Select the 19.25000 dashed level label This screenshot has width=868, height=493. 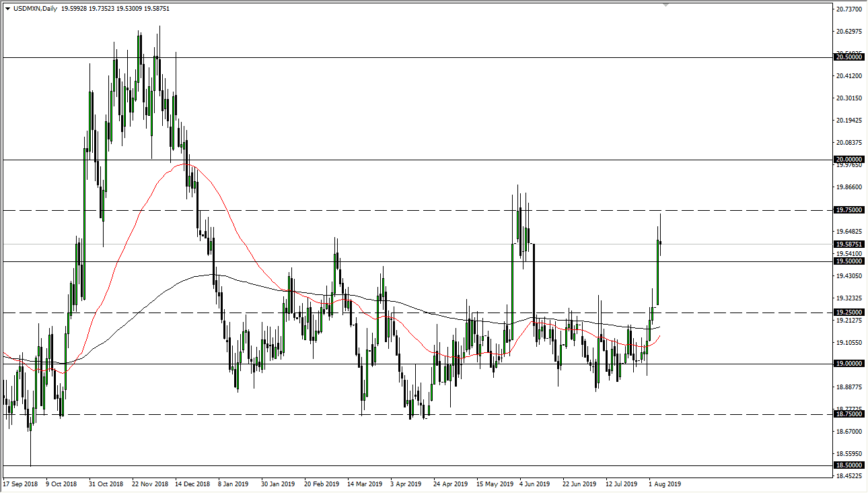point(850,312)
